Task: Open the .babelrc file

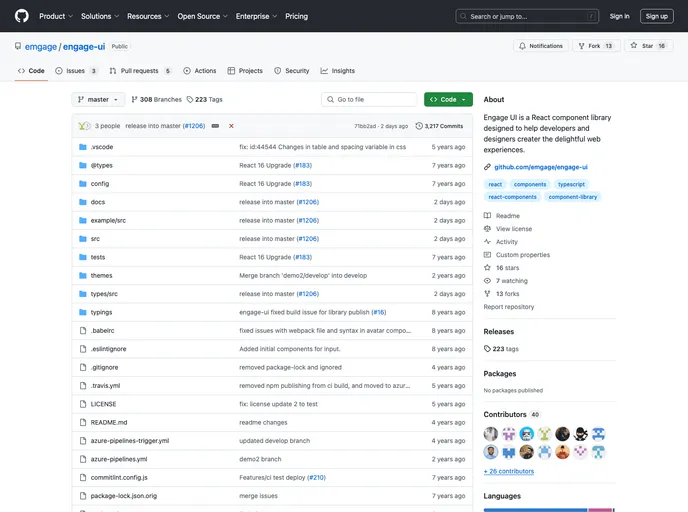Action: (102, 331)
